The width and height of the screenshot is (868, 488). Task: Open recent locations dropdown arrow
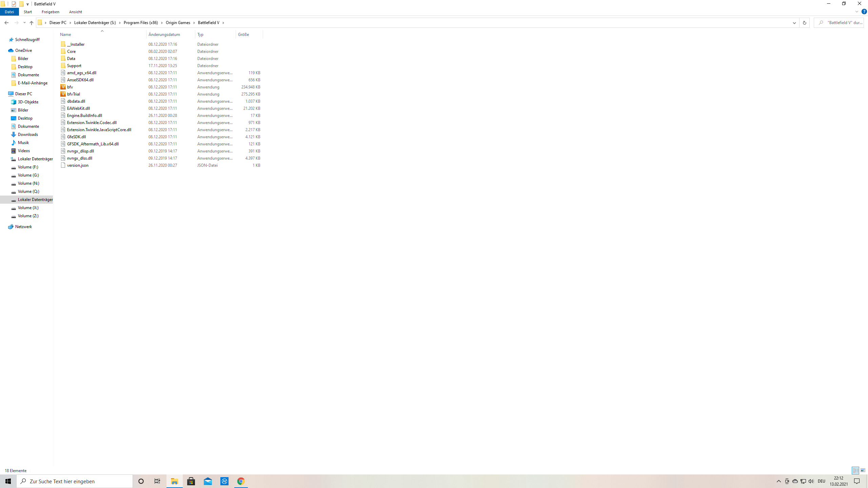[24, 23]
